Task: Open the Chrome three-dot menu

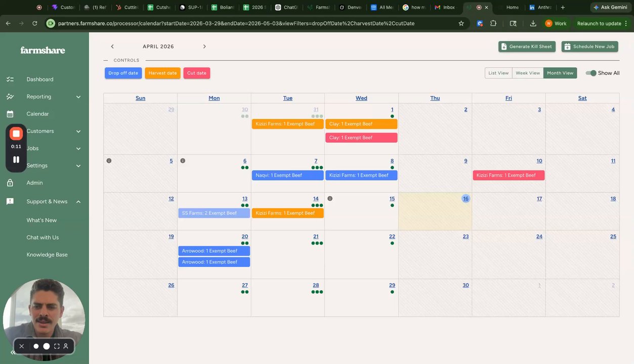Action: click(626, 23)
